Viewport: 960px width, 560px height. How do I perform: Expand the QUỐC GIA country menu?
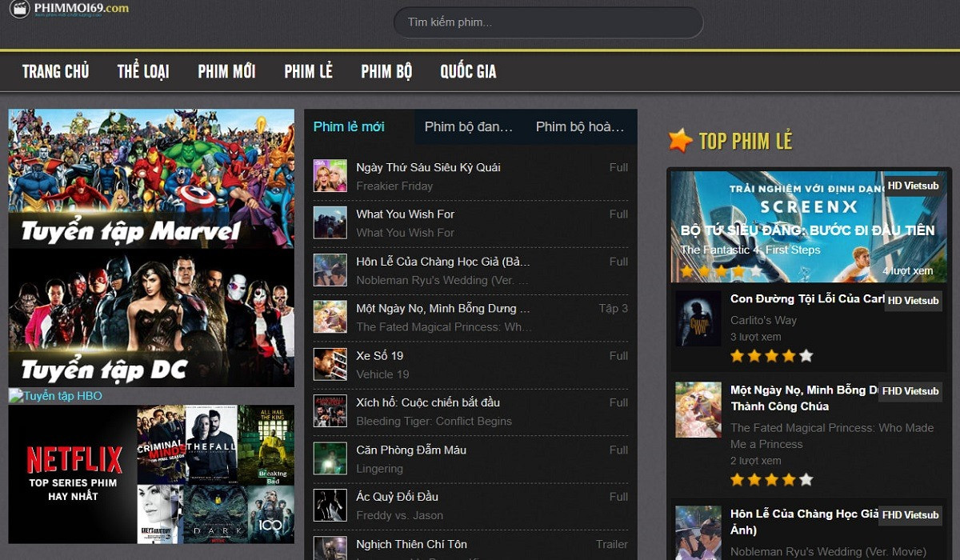click(468, 71)
